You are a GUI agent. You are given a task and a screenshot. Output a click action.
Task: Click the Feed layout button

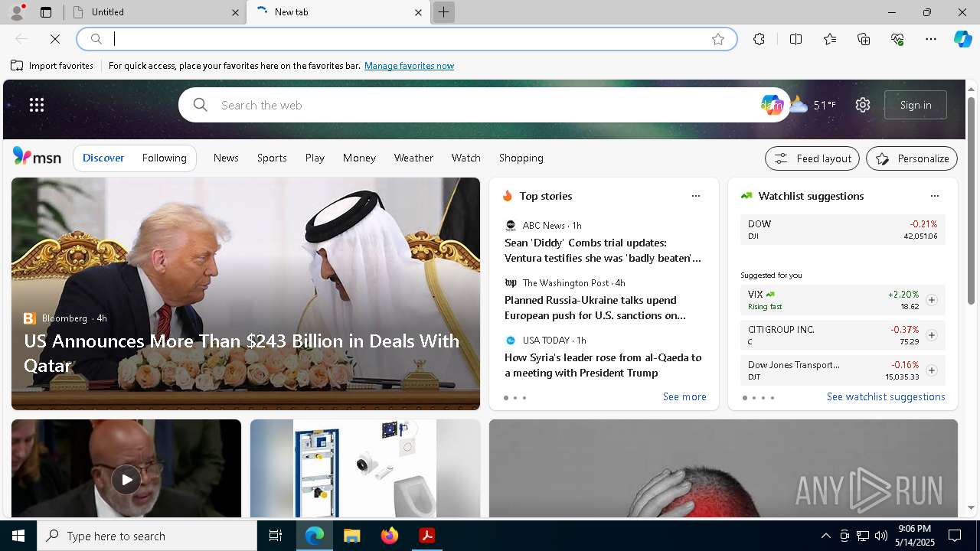click(812, 158)
